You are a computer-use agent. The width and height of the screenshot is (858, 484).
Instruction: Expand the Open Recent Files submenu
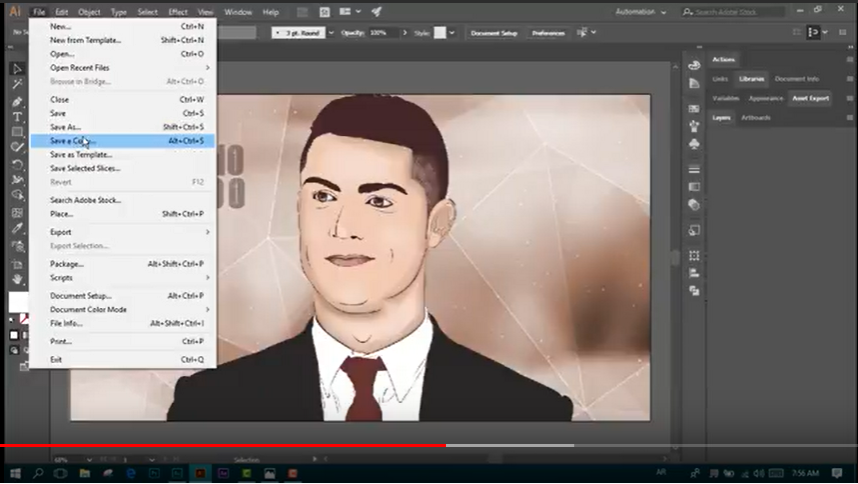[x=123, y=68]
